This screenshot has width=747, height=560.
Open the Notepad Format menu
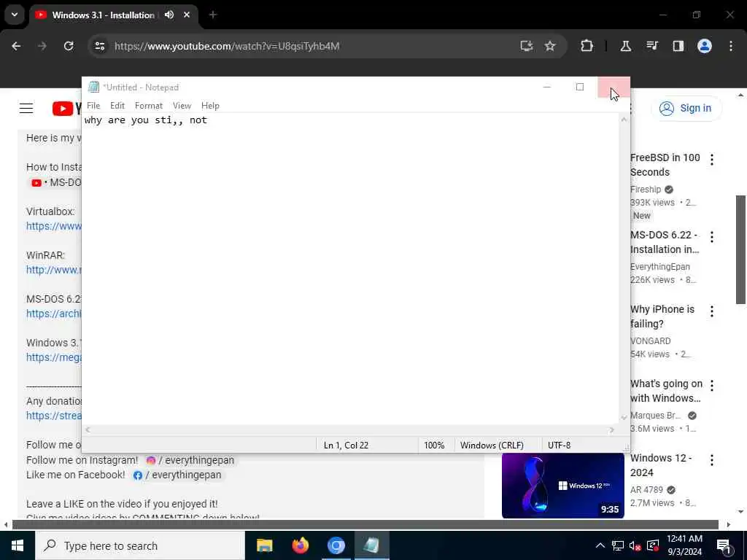click(x=149, y=106)
